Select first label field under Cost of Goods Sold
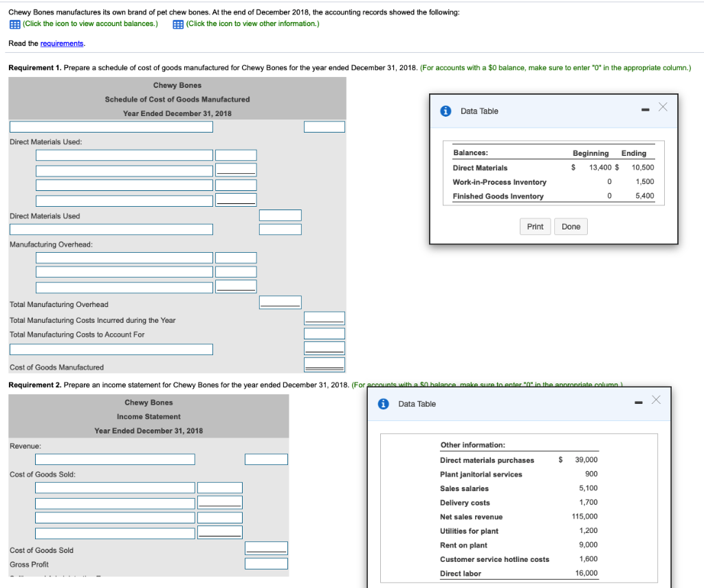 click(x=115, y=488)
